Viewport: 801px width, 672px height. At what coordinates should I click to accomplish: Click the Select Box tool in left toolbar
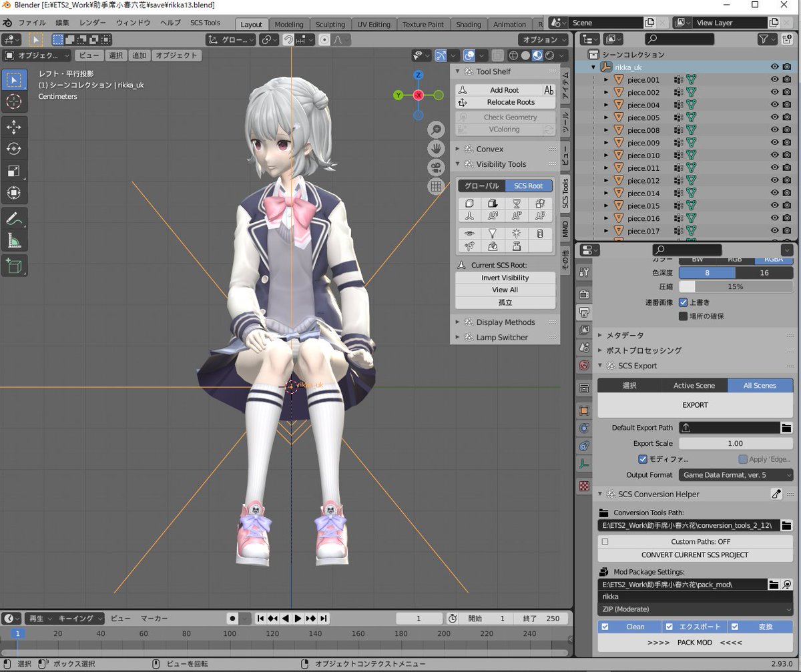click(x=14, y=80)
